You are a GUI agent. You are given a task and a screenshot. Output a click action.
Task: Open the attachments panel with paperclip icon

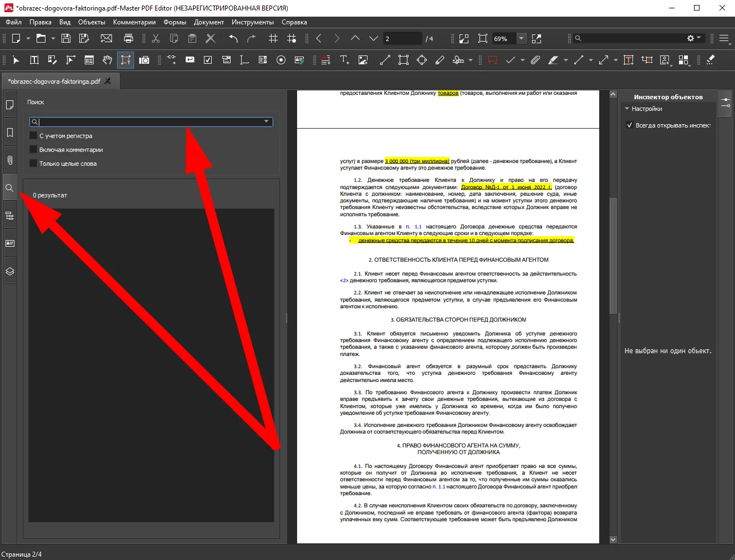pos(9,160)
